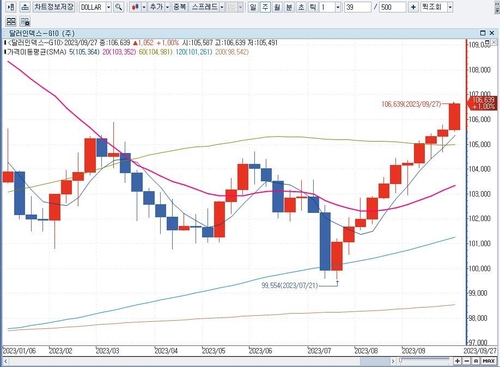Click the 가격이동평균(SMA) indicator label
The image size is (500, 367).
pos(36,52)
